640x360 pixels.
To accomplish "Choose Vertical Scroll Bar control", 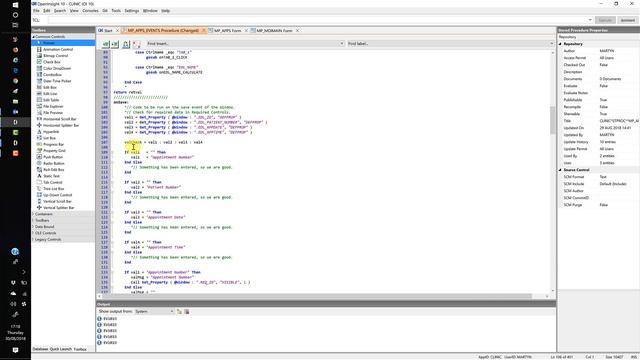I will point(57,201).
